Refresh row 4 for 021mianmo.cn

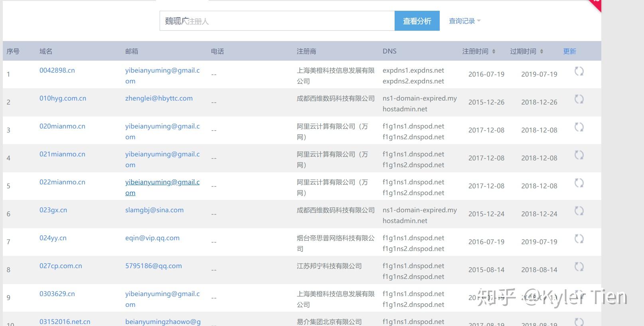(x=579, y=155)
